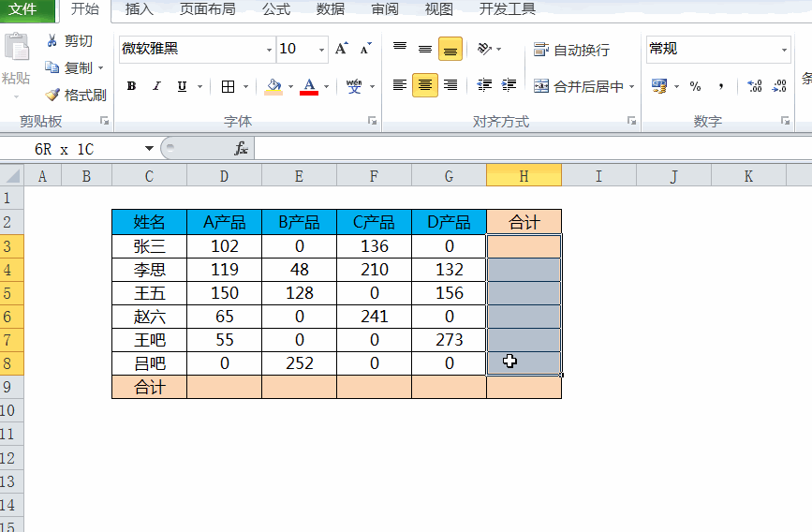Click into the formula bar
The image size is (812, 532).
click(533, 149)
